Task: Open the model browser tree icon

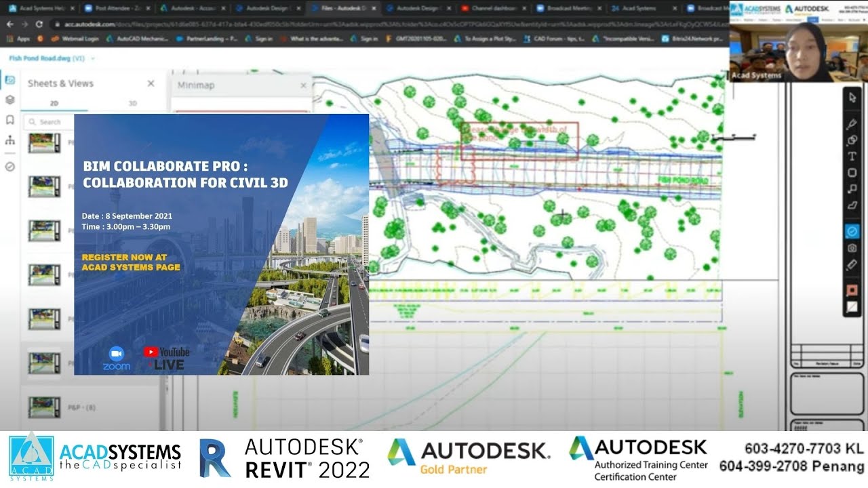Action: coord(9,140)
